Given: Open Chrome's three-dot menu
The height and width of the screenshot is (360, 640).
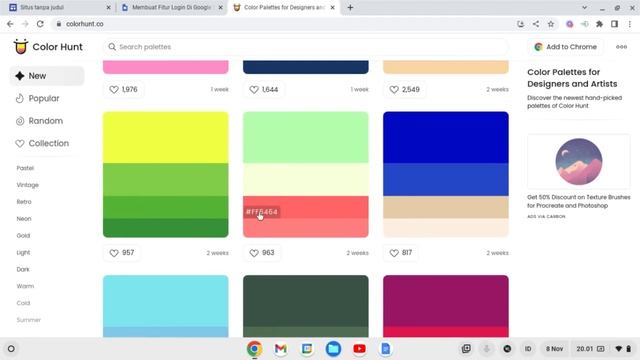Looking at the screenshot, I should [x=630, y=24].
